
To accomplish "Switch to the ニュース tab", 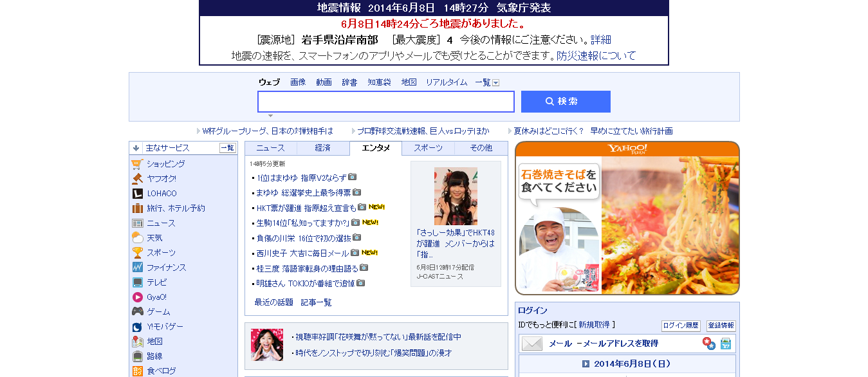I will click(270, 148).
